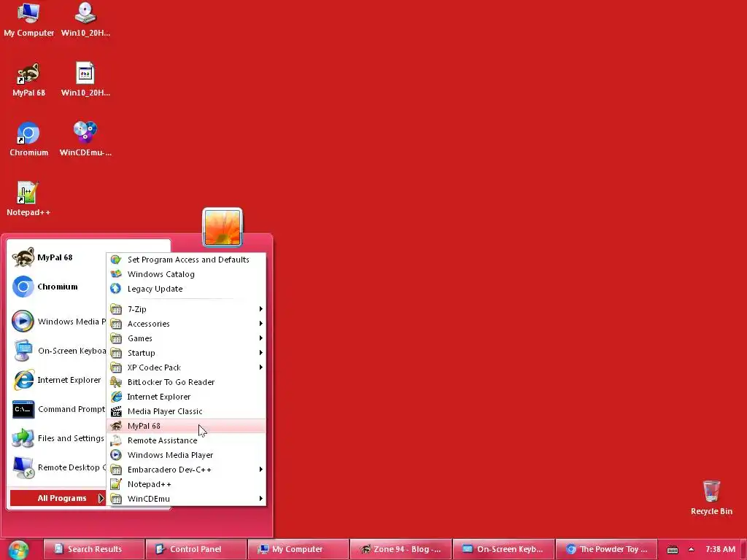The image size is (747, 560).
Task: Click the Embarcadero Dev-C++ folder icon
Action: pyautogui.click(x=116, y=470)
